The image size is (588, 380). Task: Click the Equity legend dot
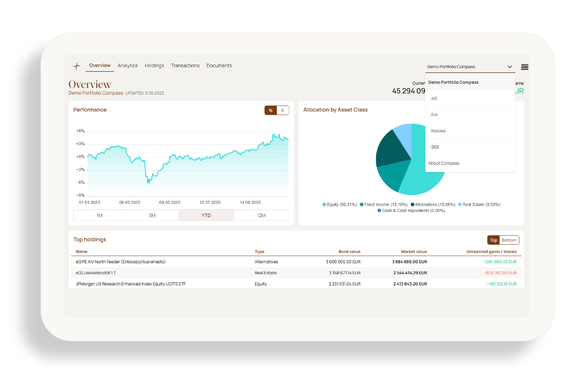(x=324, y=204)
